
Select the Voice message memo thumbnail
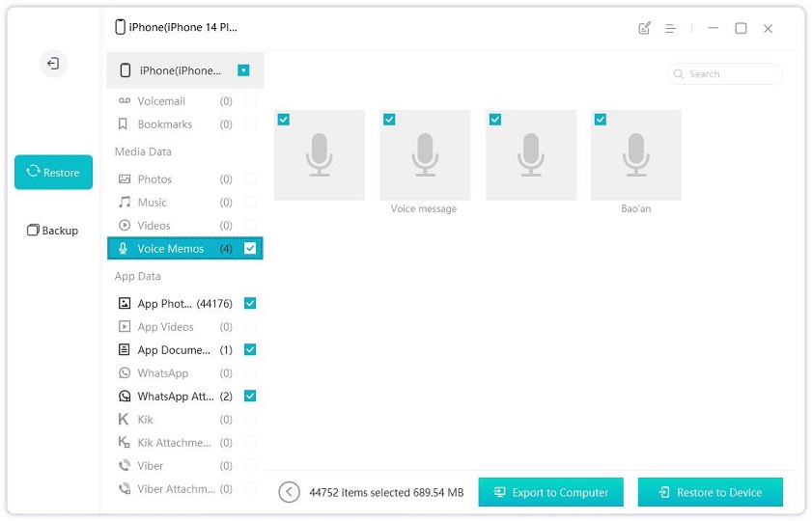pos(424,155)
